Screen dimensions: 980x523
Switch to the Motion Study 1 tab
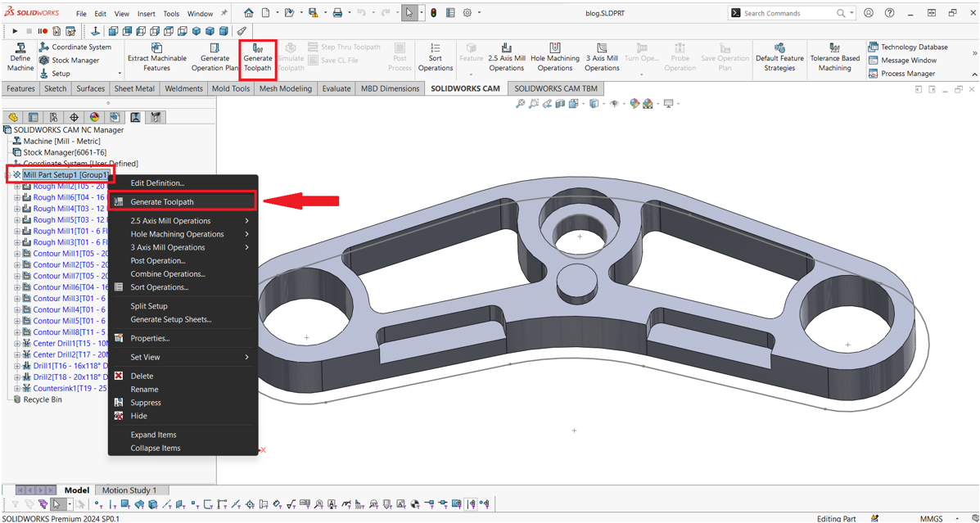click(129, 490)
